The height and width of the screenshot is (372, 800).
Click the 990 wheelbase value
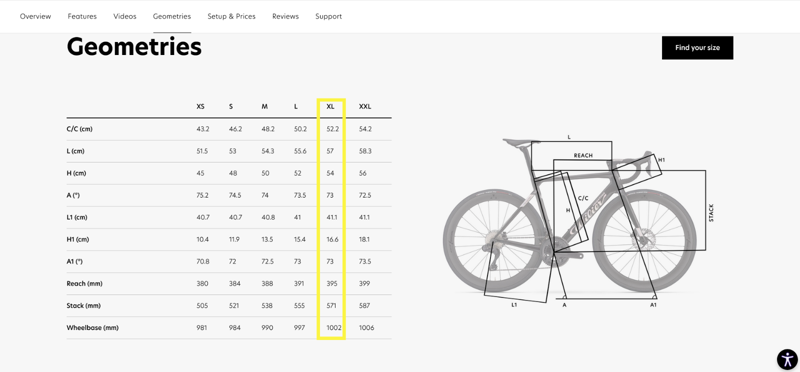pos(267,328)
